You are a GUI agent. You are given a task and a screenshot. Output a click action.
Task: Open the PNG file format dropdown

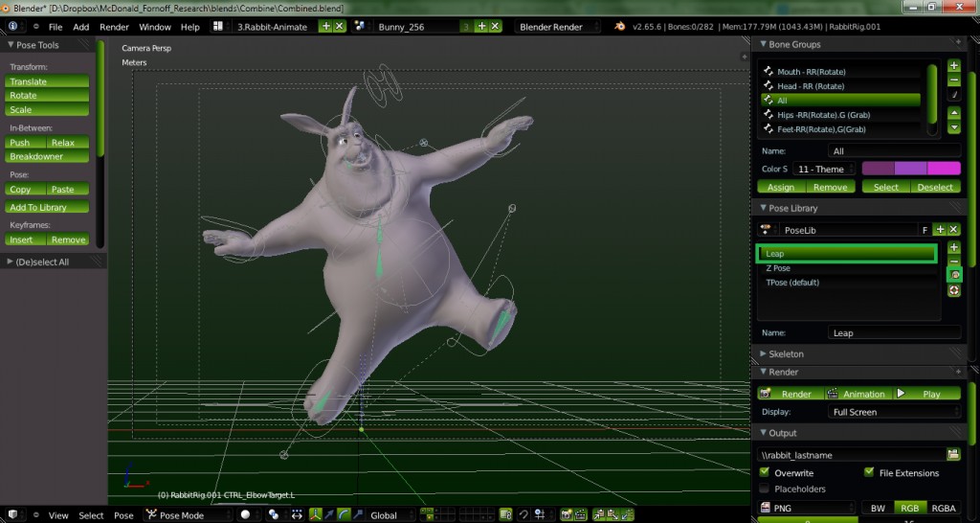(806, 508)
